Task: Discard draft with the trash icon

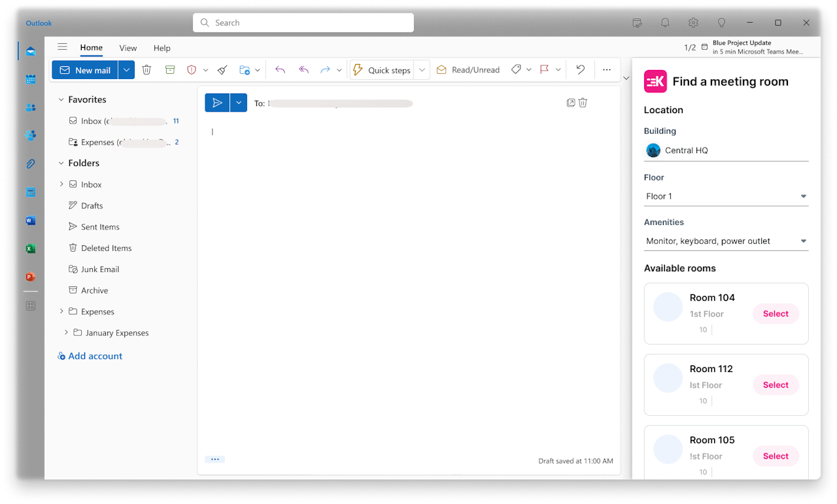Action: coord(583,103)
